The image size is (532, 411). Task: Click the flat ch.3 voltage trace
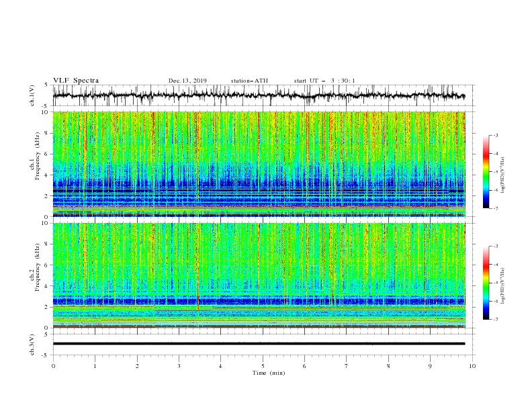coord(259,344)
